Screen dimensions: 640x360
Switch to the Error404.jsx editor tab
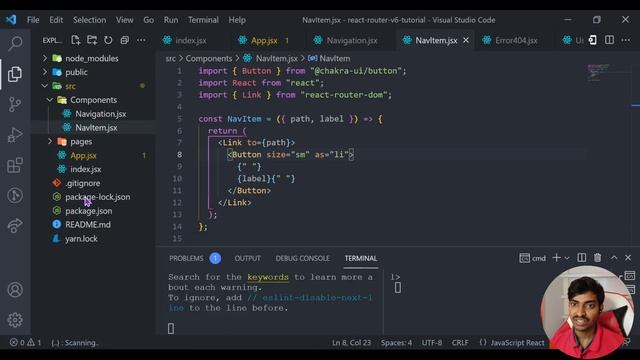coord(516,40)
